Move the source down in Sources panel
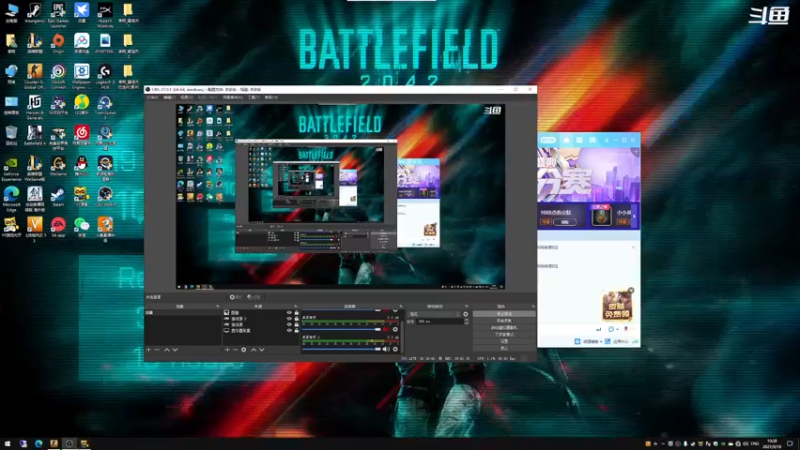The height and width of the screenshot is (450, 800). click(x=262, y=350)
